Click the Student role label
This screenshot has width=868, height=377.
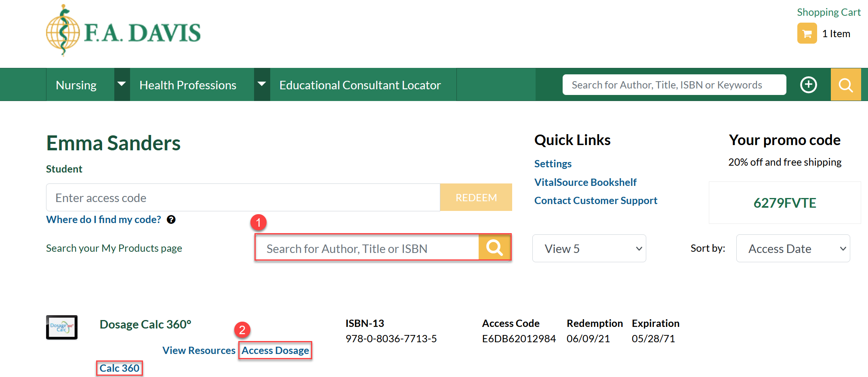64,169
